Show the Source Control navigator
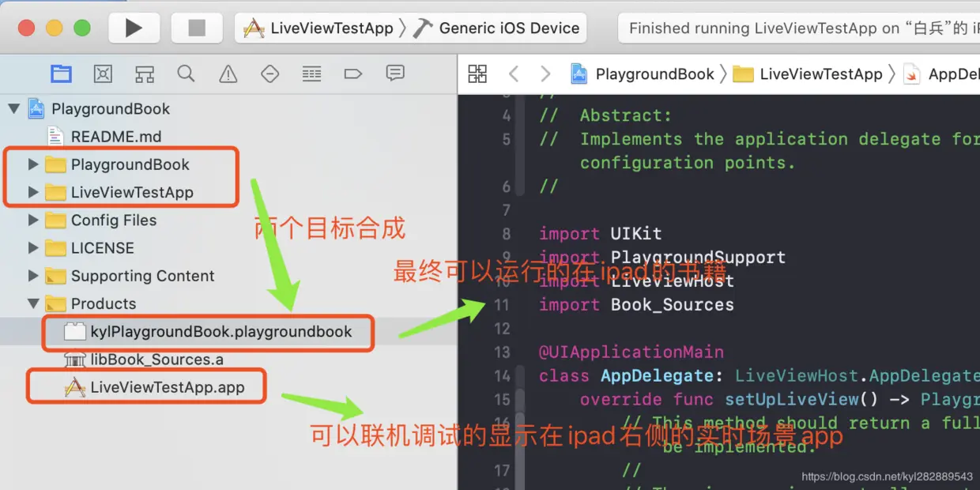The width and height of the screenshot is (980, 490). click(103, 74)
